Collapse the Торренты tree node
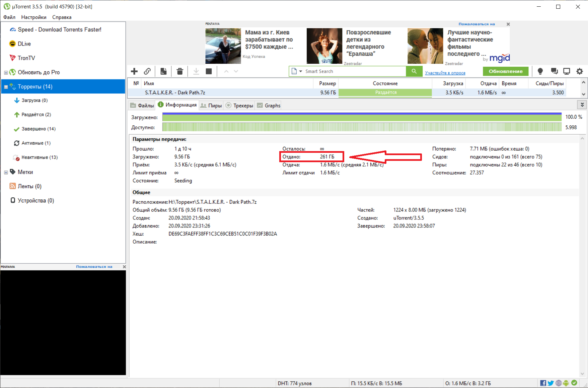Viewport: 588px width, 388px height. (6, 87)
